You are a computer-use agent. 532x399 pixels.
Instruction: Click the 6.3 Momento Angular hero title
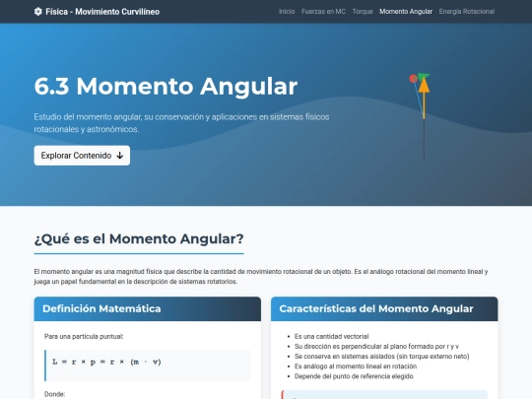point(166,86)
